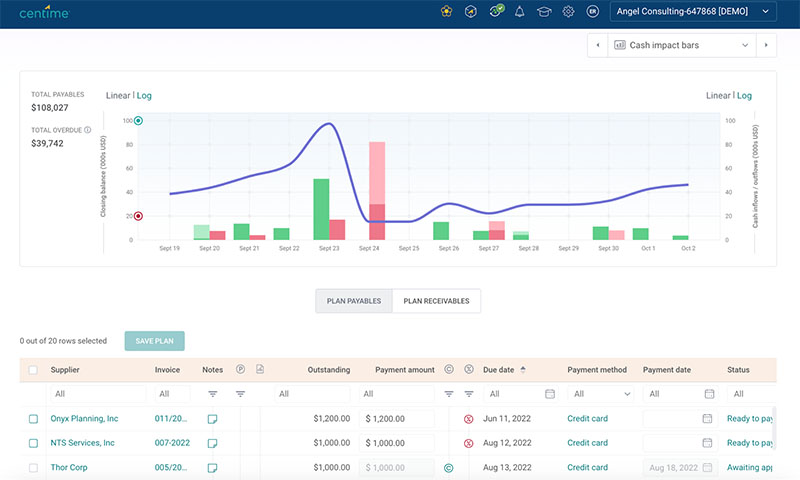Open the notifications bell

(x=519, y=11)
